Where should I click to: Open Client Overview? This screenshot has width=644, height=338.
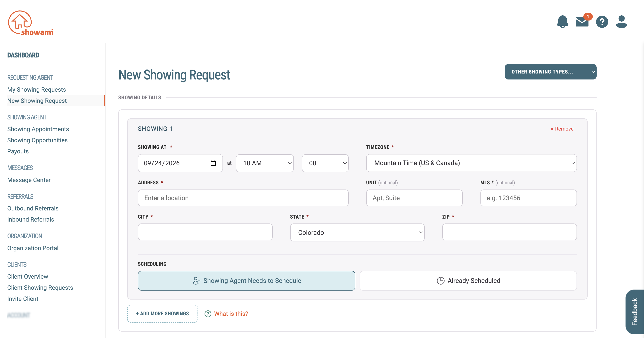[x=28, y=276]
